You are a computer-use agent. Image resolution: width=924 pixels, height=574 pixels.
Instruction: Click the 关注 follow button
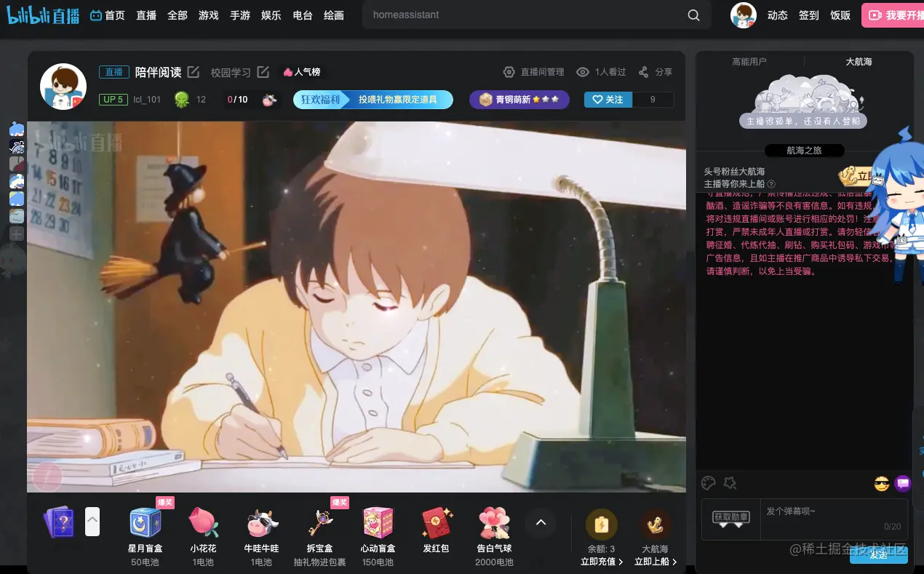(608, 100)
